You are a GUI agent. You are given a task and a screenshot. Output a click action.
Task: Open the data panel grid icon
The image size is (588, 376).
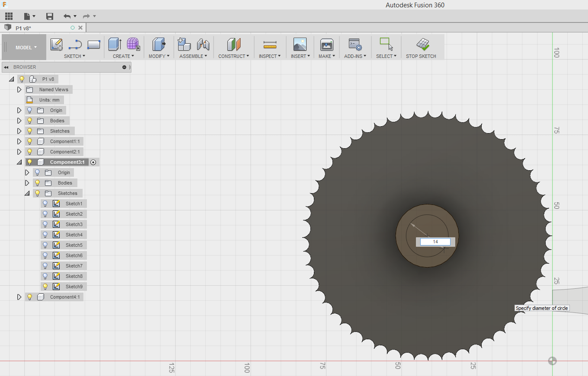point(9,16)
